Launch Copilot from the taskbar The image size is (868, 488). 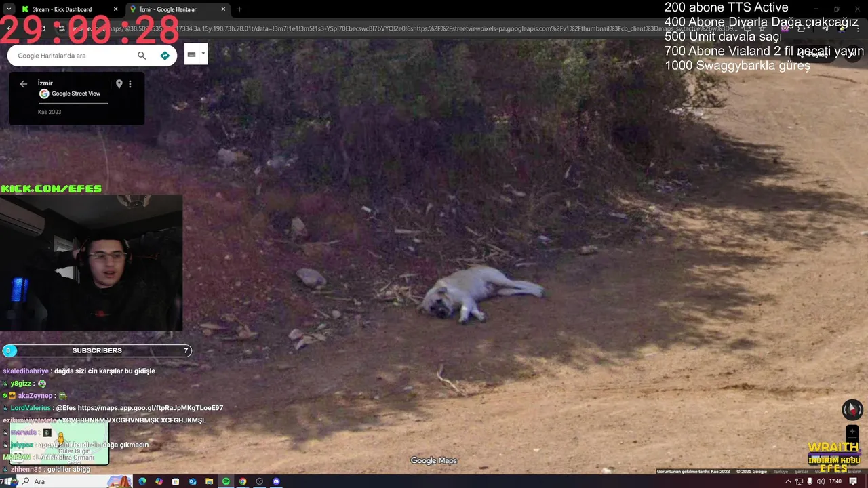[x=159, y=481]
